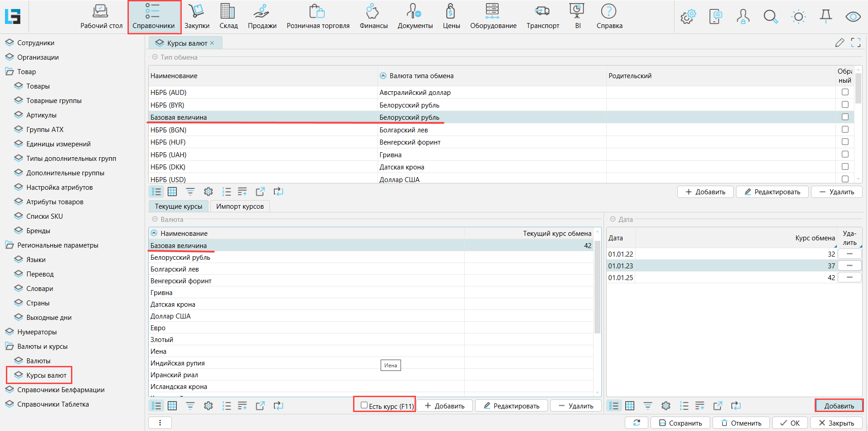Click the fullscreen expand icon of form
868x431 pixels.
pyautogui.click(x=855, y=42)
